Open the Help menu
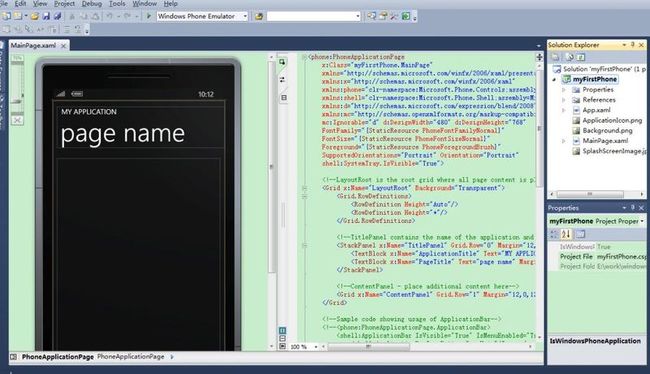650x374 pixels. tap(170, 4)
